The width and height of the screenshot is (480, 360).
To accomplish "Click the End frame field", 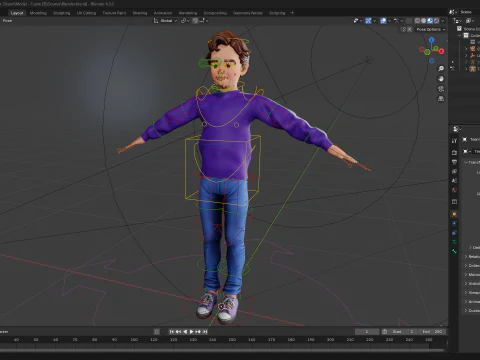I will click(x=432, y=332).
